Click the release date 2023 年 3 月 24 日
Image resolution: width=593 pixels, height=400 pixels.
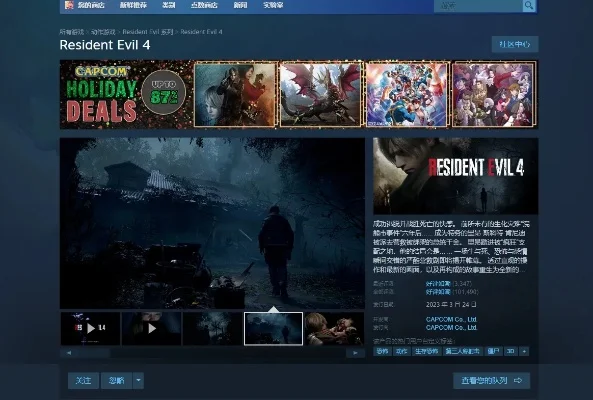coord(451,304)
